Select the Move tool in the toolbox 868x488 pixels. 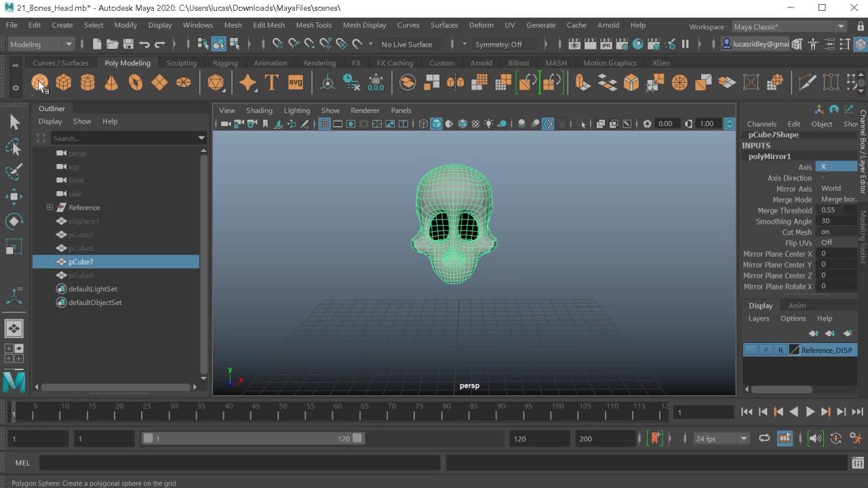click(x=14, y=197)
